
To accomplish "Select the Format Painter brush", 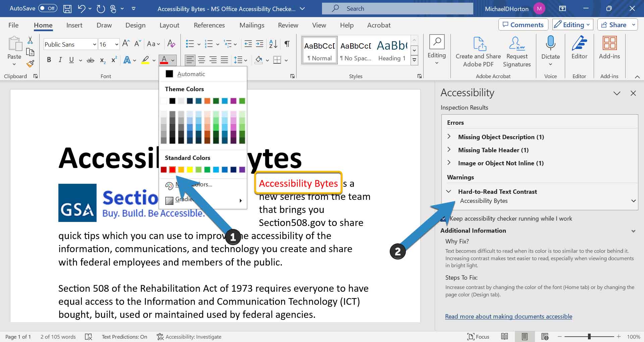I will tap(30, 64).
